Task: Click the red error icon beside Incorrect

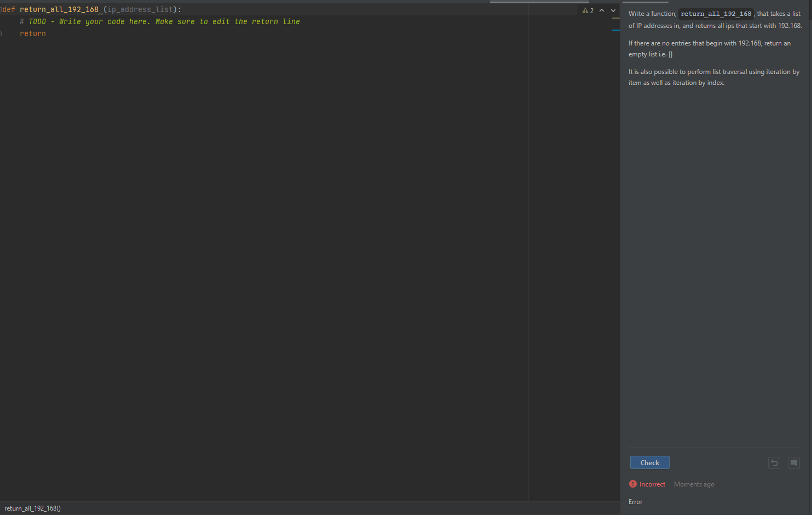Action: click(x=632, y=484)
